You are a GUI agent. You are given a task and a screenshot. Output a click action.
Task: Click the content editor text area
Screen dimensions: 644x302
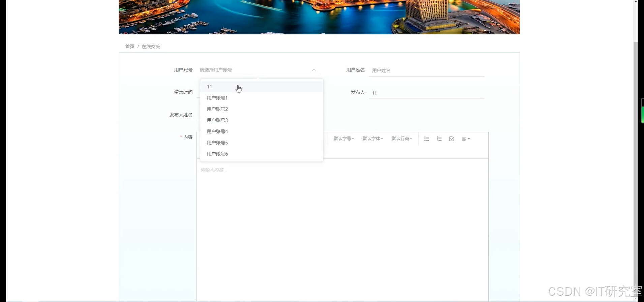[342, 231]
